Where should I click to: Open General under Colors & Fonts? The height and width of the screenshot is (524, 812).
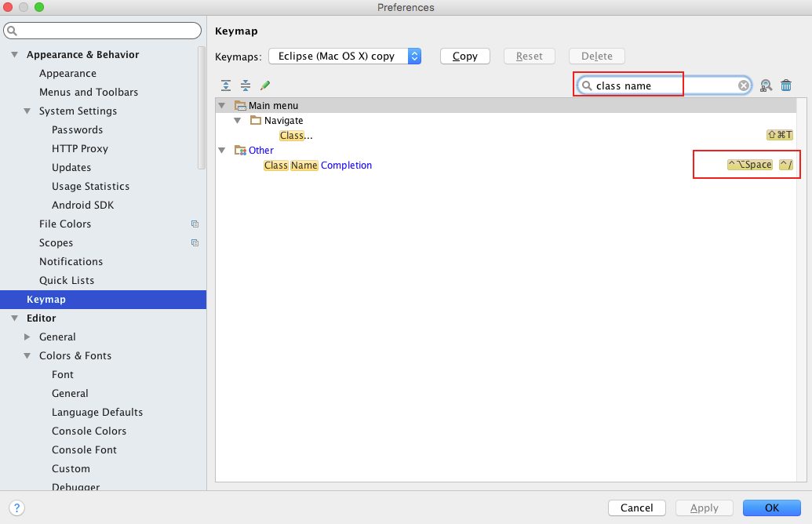(x=70, y=394)
